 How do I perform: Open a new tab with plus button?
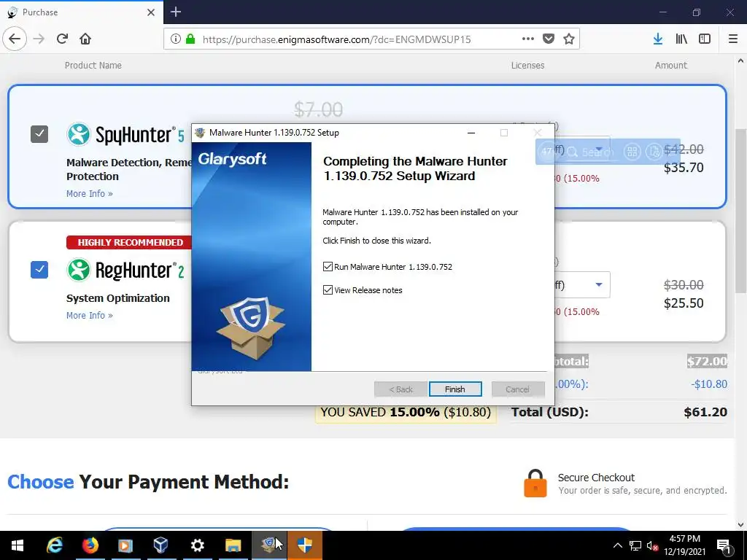176,12
